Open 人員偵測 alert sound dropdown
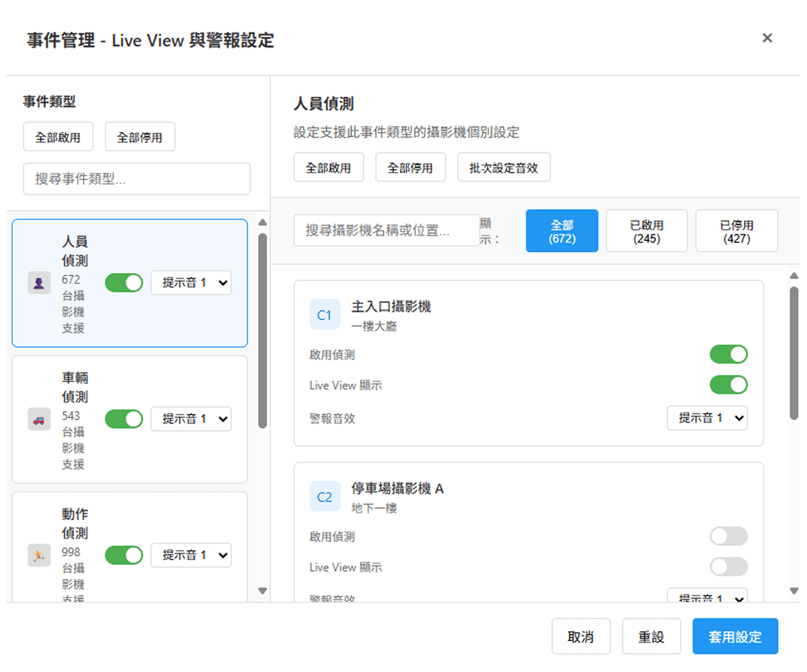The height and width of the screenshot is (672, 807). pyautogui.click(x=191, y=283)
